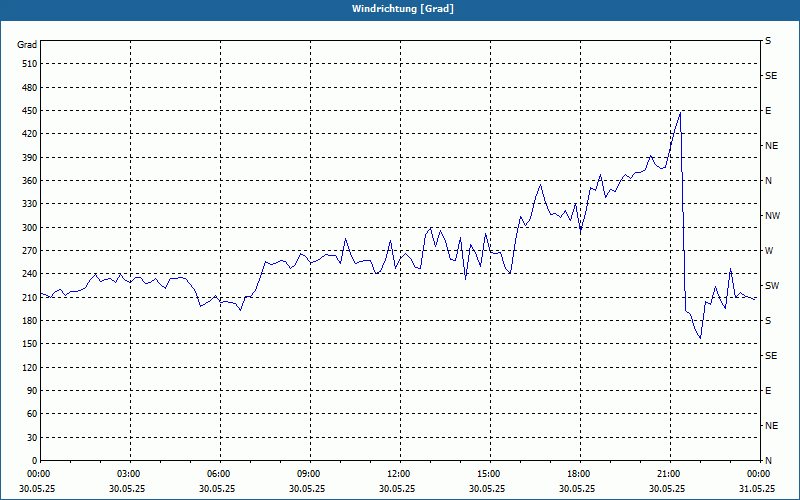Click the 18:00 time label
Viewport: 800px width, 500px height.
pos(579,474)
